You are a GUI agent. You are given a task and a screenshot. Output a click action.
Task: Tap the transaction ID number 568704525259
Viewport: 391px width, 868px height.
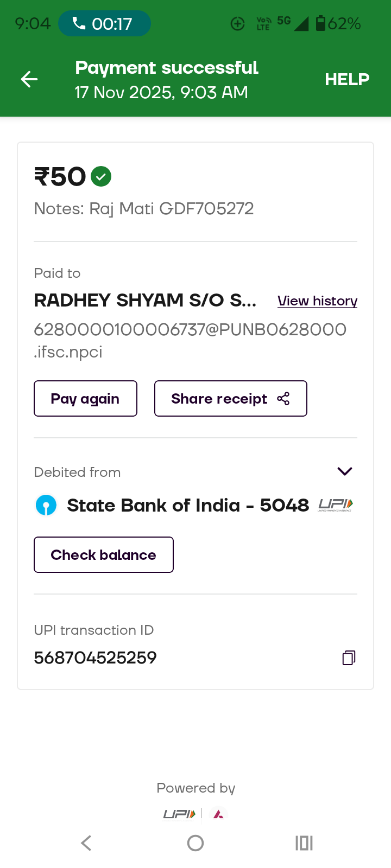pos(96,658)
